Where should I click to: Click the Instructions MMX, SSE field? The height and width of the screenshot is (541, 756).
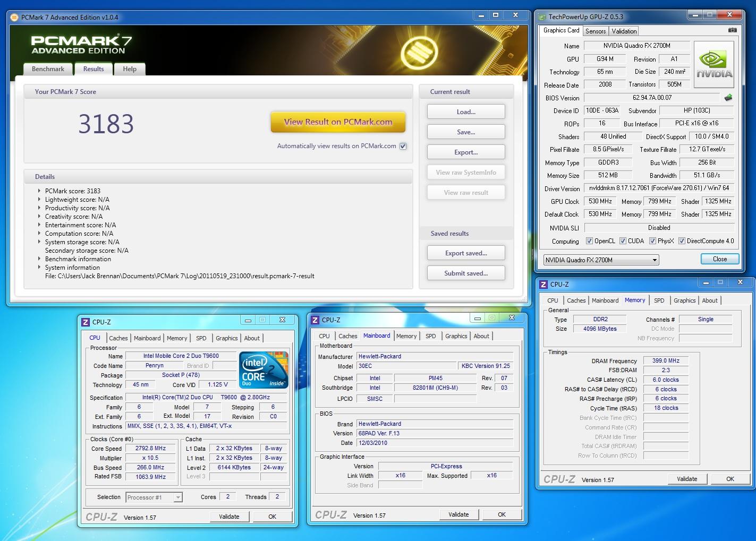pyautogui.click(x=207, y=426)
